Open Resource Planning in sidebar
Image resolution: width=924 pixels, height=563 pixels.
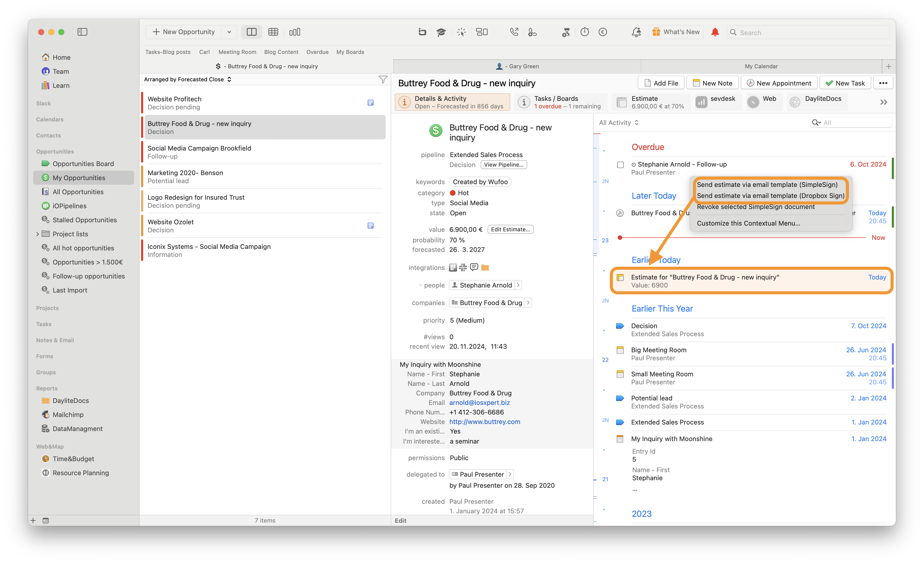coord(80,473)
